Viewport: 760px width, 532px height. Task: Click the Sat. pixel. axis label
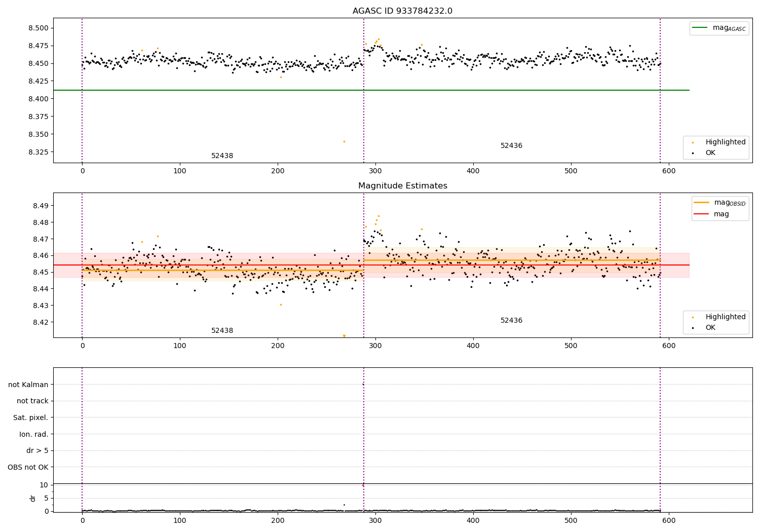click(x=31, y=417)
